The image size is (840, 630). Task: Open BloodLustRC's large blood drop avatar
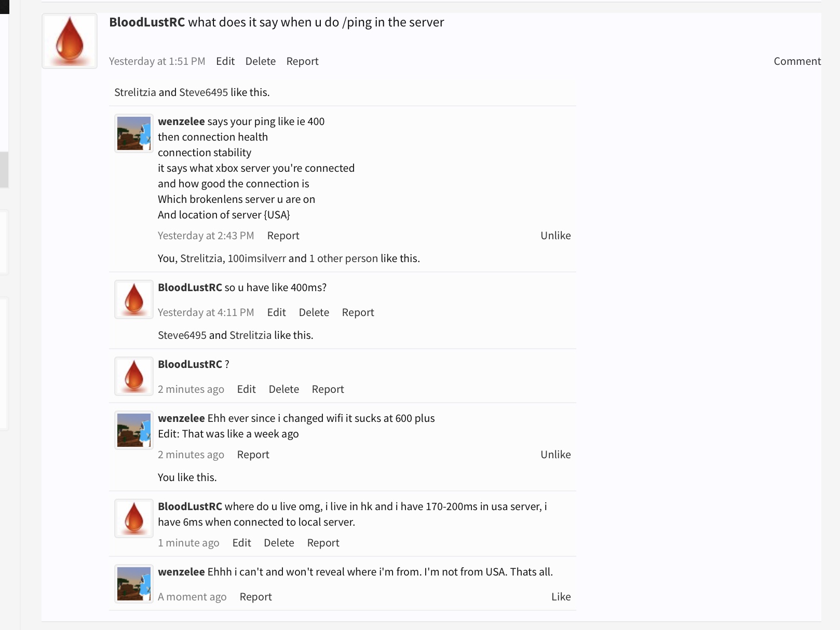[x=70, y=41]
